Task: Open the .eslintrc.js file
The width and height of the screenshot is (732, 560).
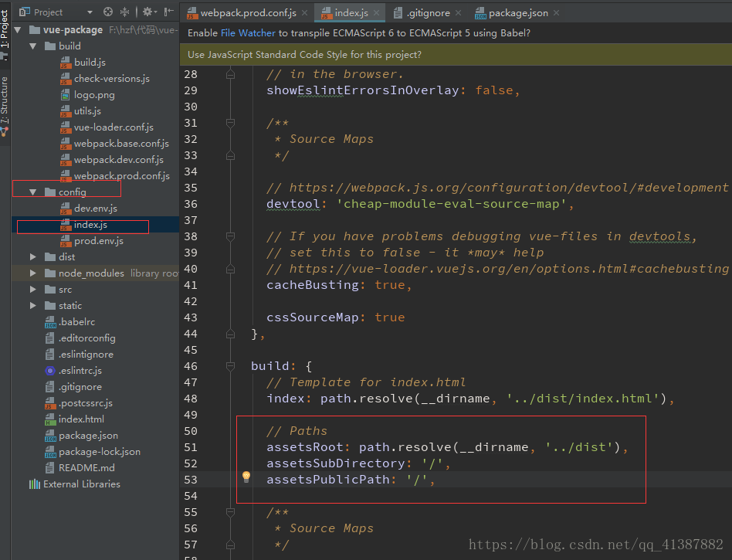Action: (80, 371)
